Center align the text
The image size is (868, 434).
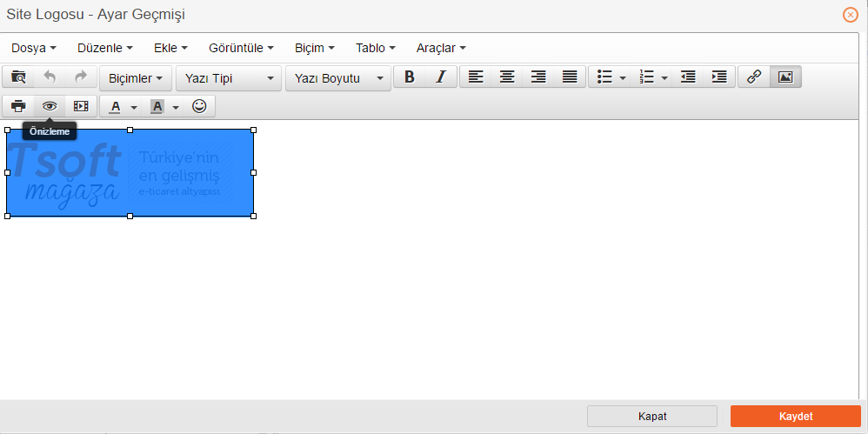506,77
